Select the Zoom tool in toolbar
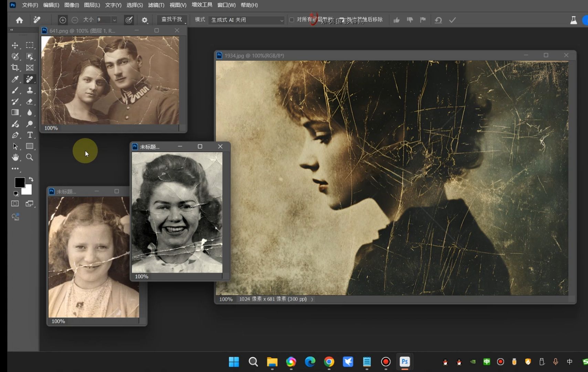Screen dimensions: 588x372 [30, 157]
